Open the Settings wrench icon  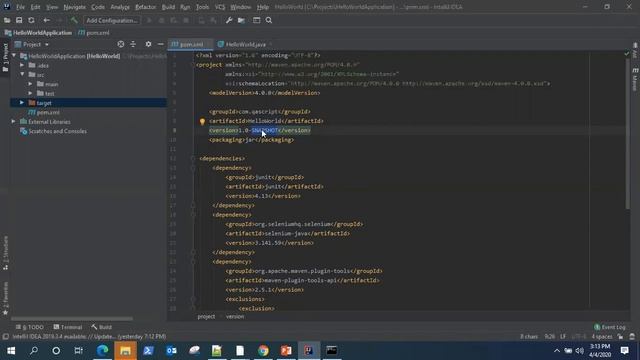click(x=229, y=20)
